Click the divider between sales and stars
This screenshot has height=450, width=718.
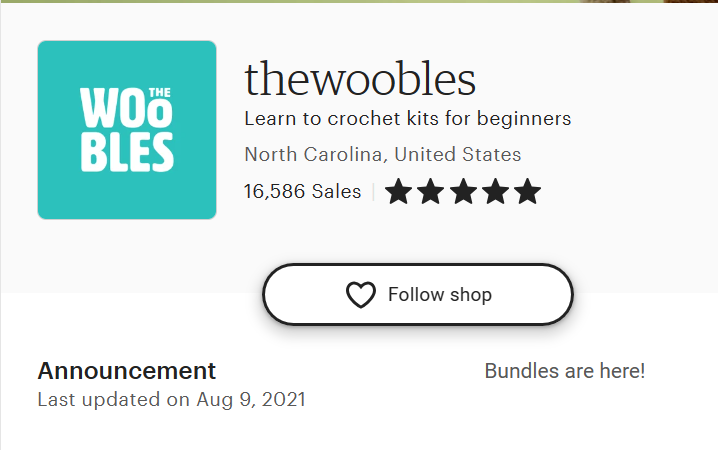[x=374, y=192]
